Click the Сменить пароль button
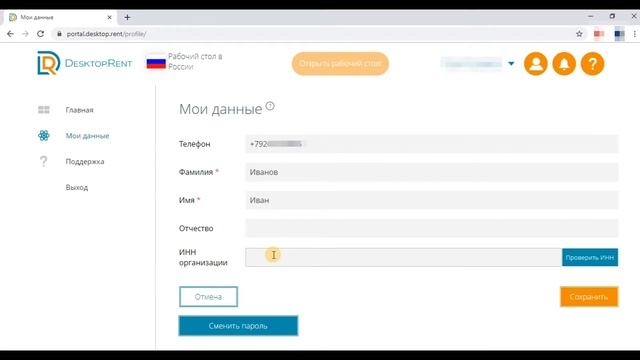Screen dimensions: 640x360 click(x=238, y=326)
